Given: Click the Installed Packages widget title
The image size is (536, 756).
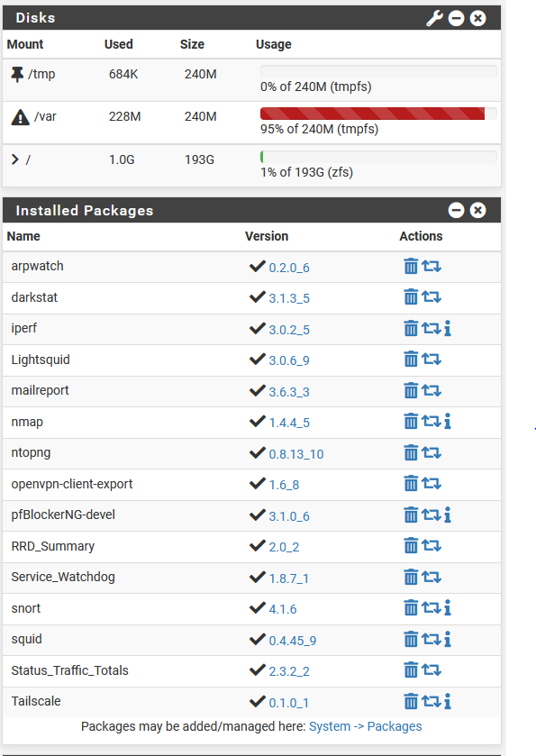Looking at the screenshot, I should click(x=85, y=211).
